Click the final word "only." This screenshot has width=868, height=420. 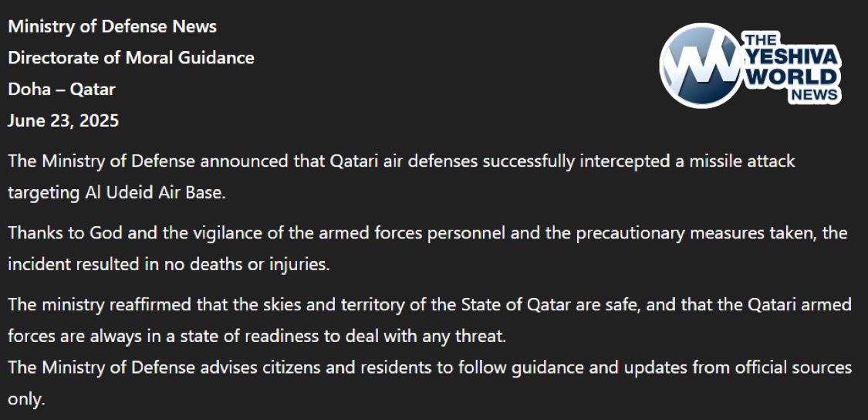pos(25,399)
